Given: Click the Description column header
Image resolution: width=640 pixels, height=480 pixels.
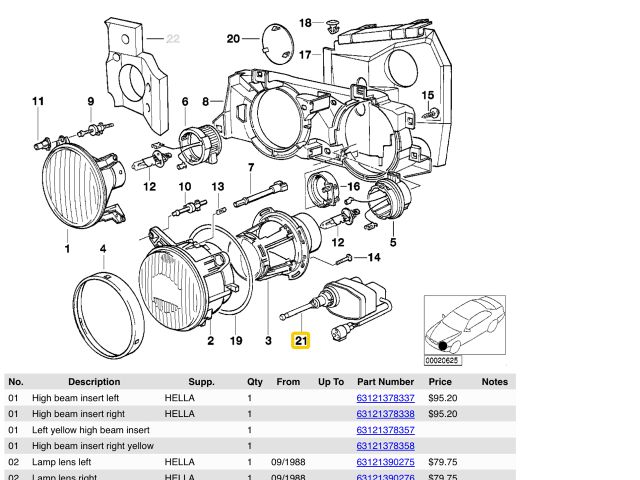Looking at the screenshot, I should click(94, 382).
